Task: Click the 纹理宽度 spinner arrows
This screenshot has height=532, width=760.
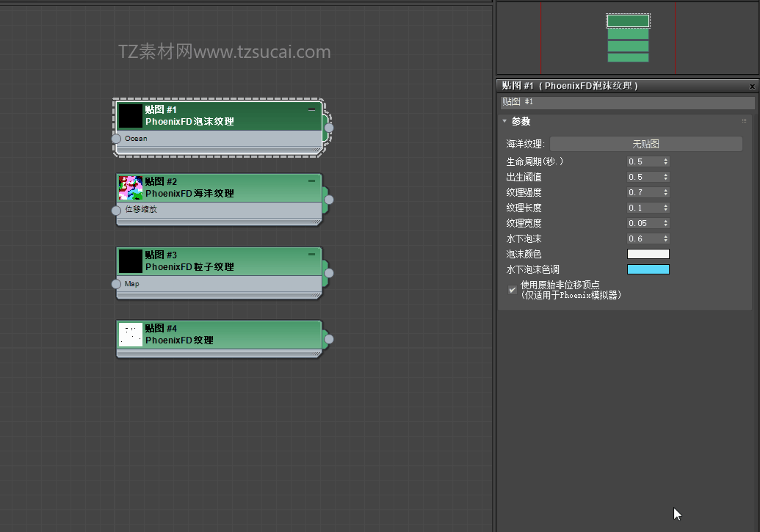Action: coord(666,223)
